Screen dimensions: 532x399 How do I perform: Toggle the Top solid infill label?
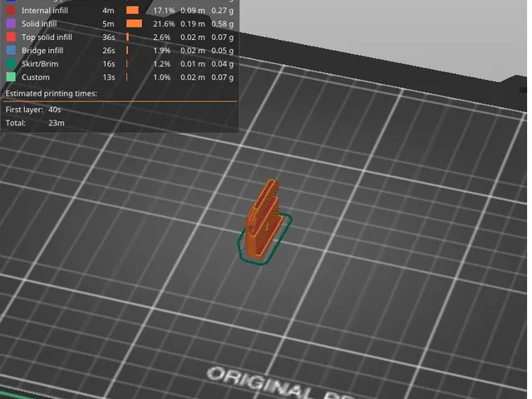(47, 37)
